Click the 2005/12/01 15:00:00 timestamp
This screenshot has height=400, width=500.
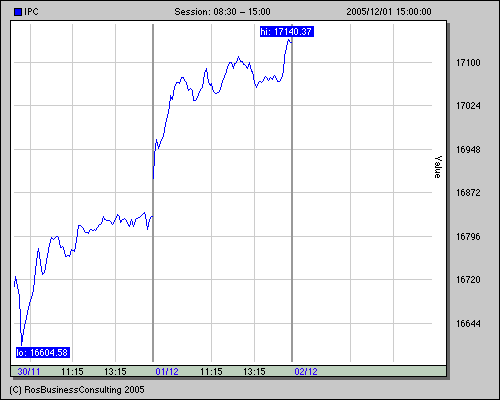(x=389, y=12)
